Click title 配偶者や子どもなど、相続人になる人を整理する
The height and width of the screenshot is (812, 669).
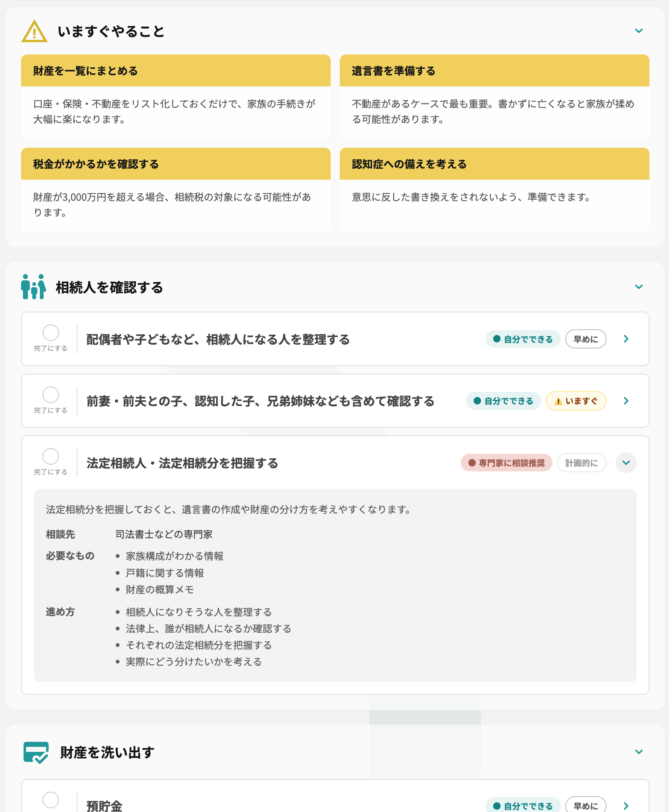(218, 339)
